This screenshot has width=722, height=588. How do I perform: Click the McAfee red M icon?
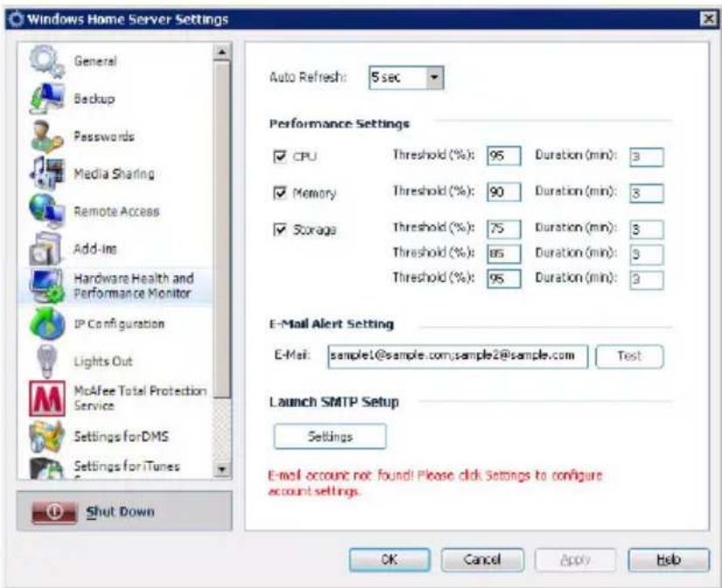pos(47,398)
